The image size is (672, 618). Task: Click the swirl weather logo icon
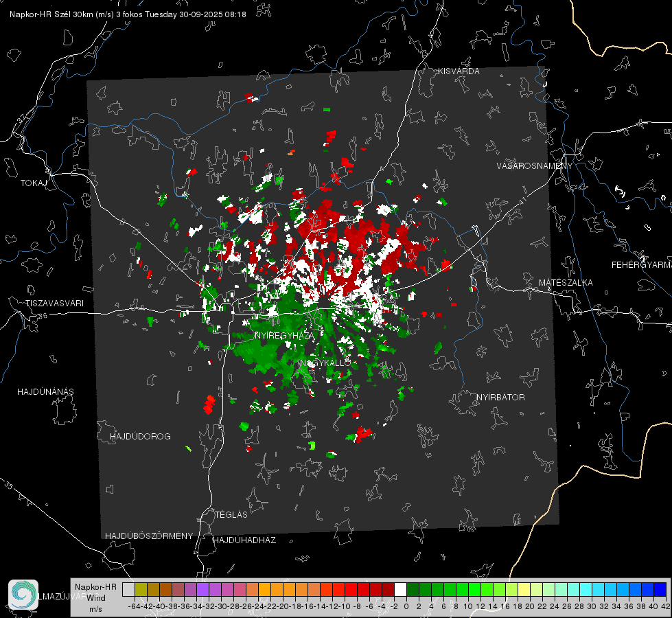[23, 595]
